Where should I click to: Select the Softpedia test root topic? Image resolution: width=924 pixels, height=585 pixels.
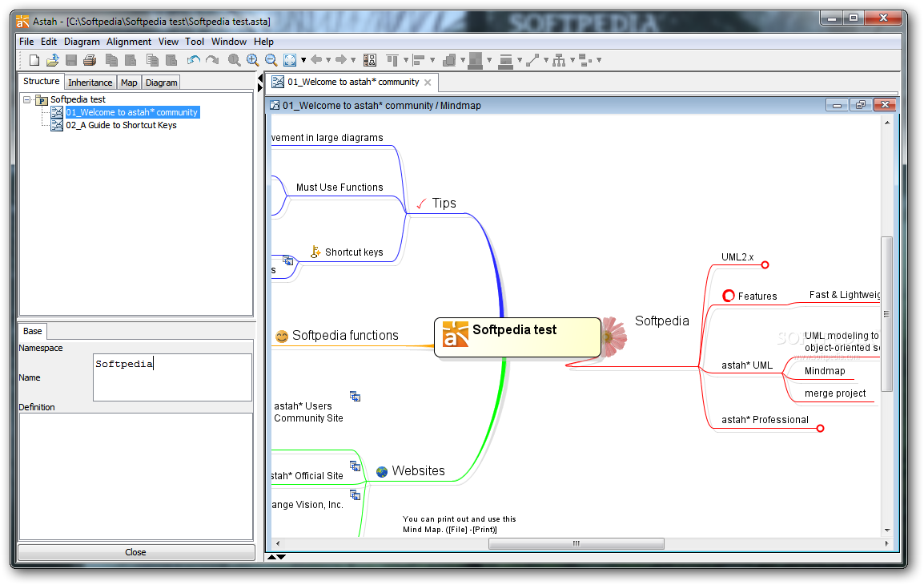518,337
